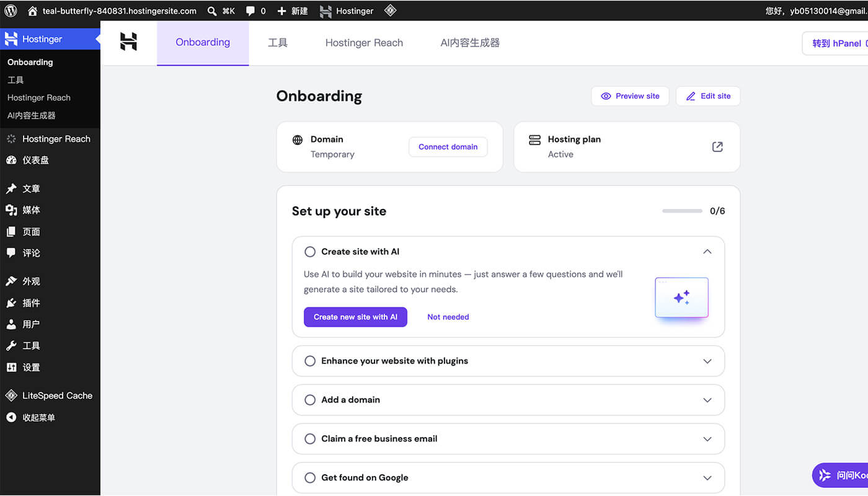Select AI内容生成器 in the sidebar submenu

pyautogui.click(x=32, y=115)
